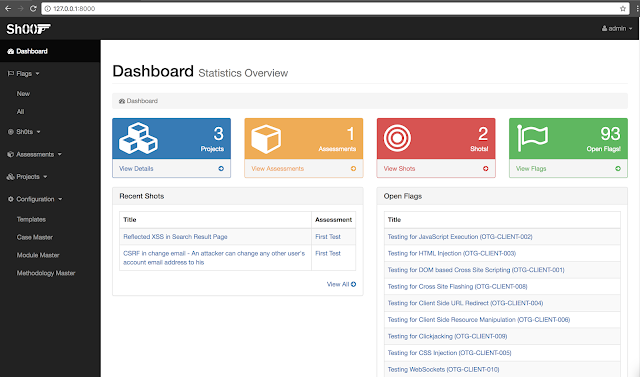Click the green Open Flags flag icon
Screen dimensions: 640x377
point(532,137)
